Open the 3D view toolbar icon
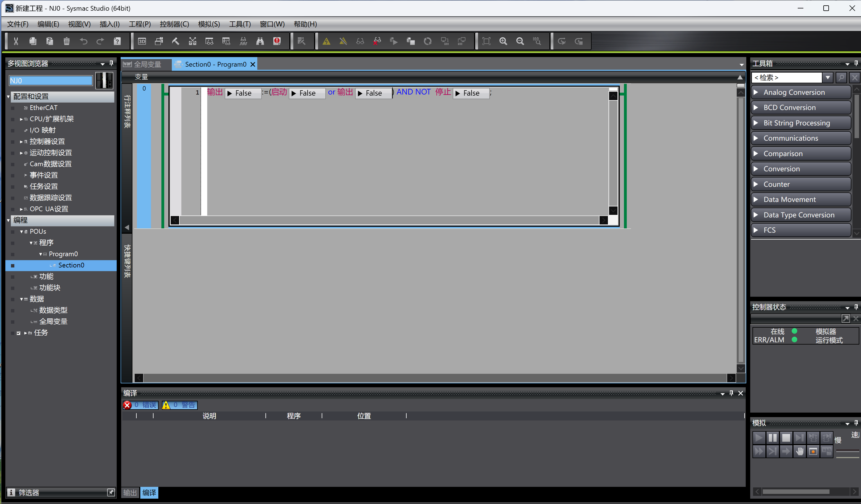 [x=142, y=41]
